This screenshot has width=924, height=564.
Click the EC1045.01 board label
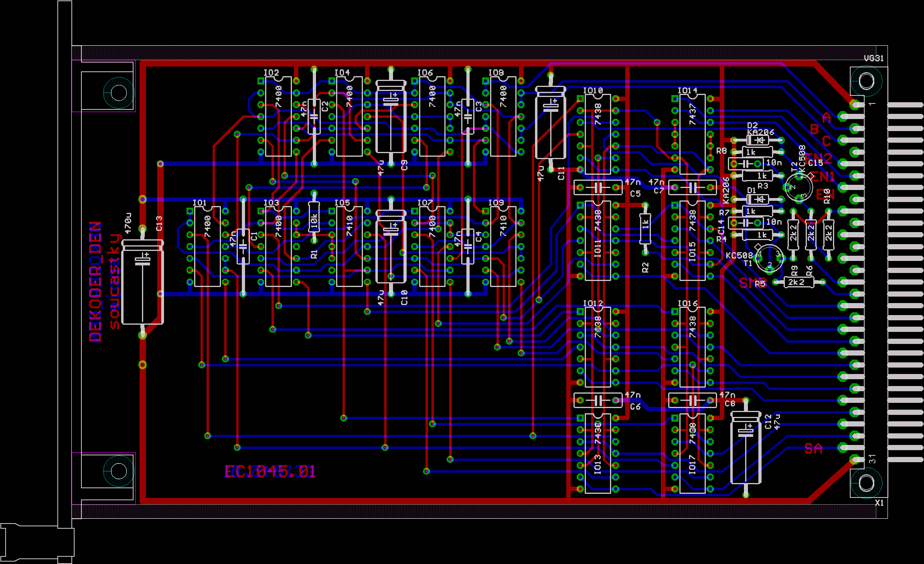[x=269, y=471]
